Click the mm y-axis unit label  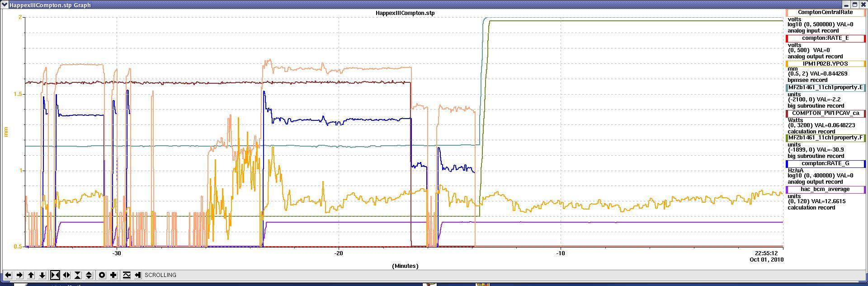point(6,132)
